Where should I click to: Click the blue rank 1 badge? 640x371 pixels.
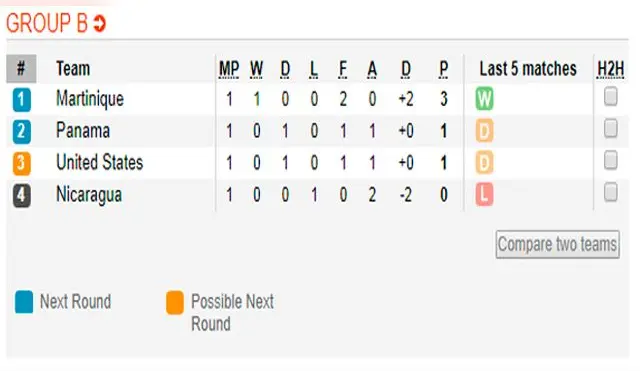(22, 100)
